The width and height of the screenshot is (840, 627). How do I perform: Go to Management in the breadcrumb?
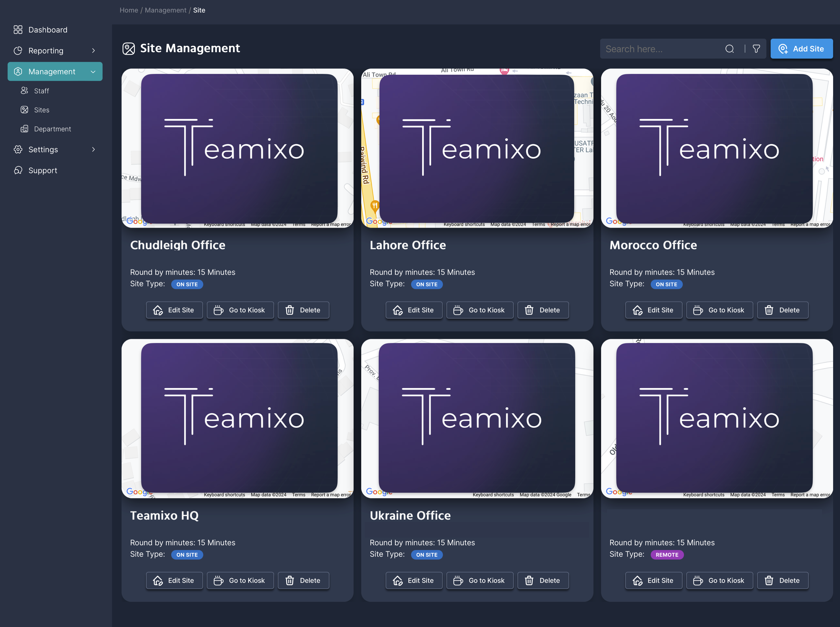[x=166, y=10]
